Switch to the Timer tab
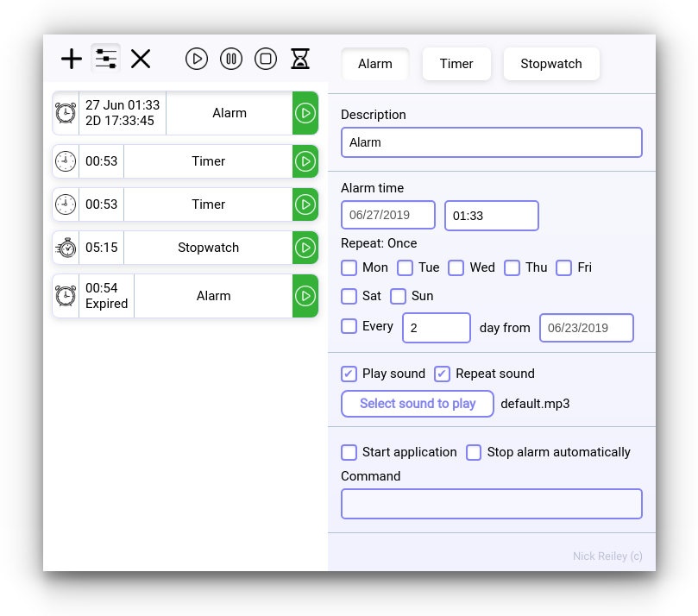 456,64
